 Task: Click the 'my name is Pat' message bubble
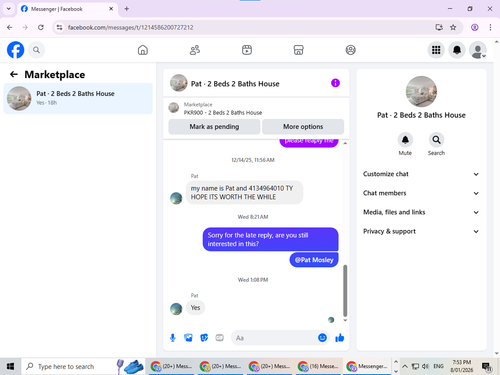[x=244, y=192]
